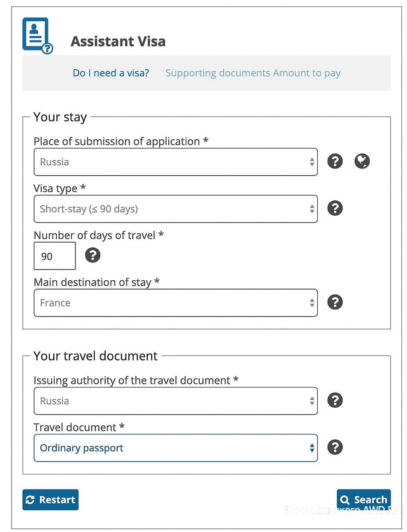
Task: Open help icon for Main destination of stay
Action: coord(335,302)
